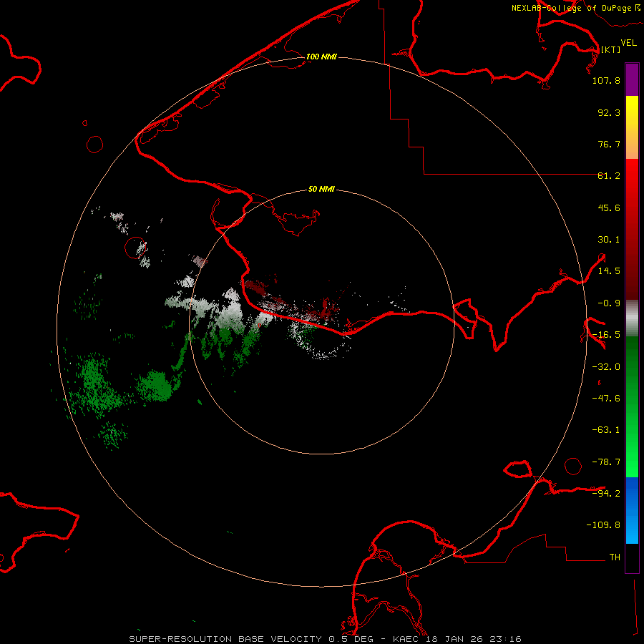Click the [KT] units label

point(610,49)
